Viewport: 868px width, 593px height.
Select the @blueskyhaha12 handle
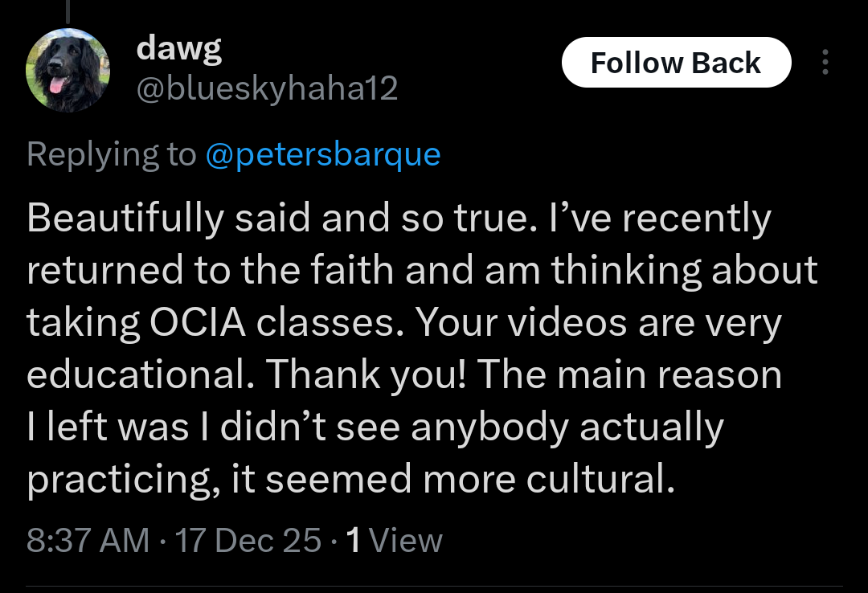(x=268, y=88)
